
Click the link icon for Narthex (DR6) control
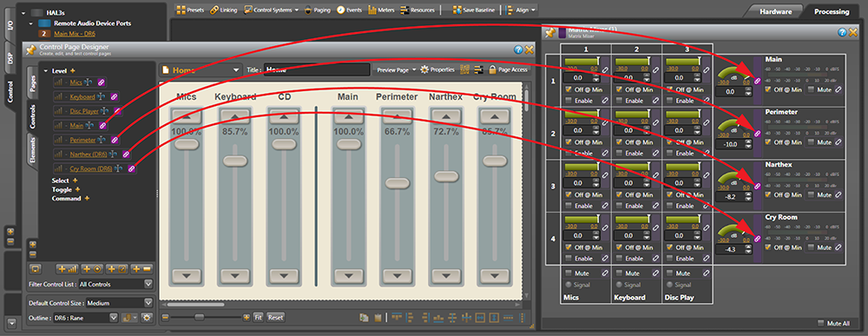click(x=126, y=154)
